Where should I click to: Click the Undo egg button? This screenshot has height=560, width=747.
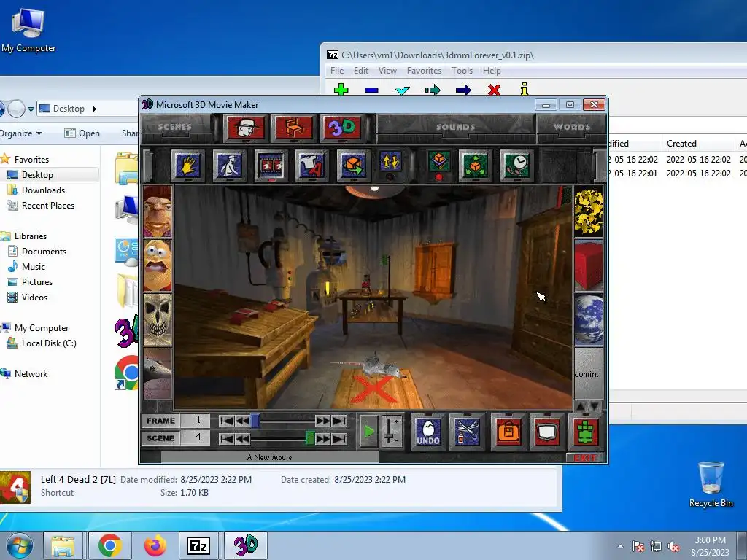427,432
